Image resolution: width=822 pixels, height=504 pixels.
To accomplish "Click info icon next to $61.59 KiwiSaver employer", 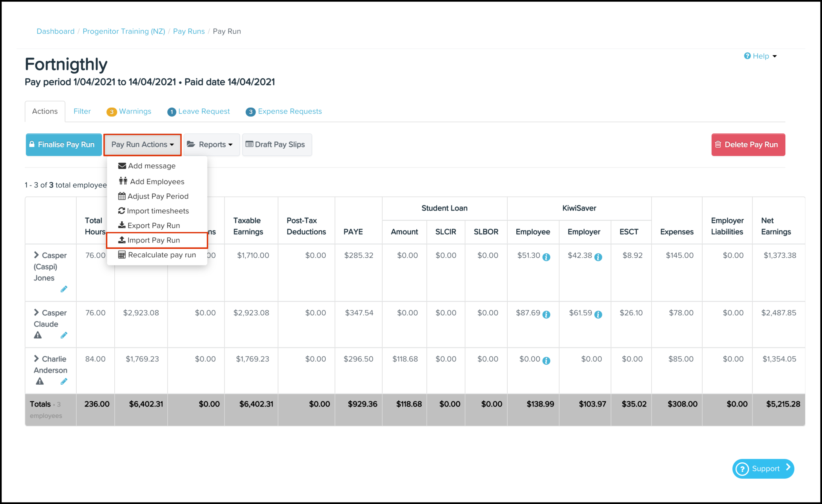I will click(x=598, y=314).
